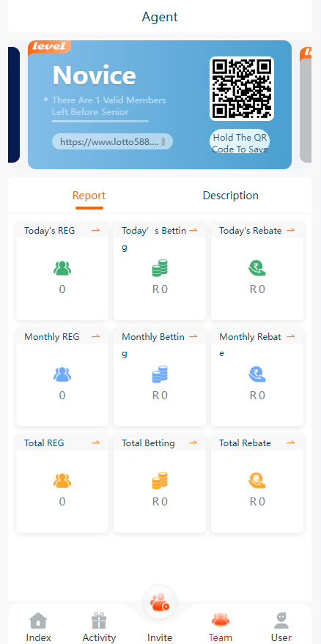The image size is (321, 644).
Task: Copy the lotto588 referral link
Action: (112, 141)
